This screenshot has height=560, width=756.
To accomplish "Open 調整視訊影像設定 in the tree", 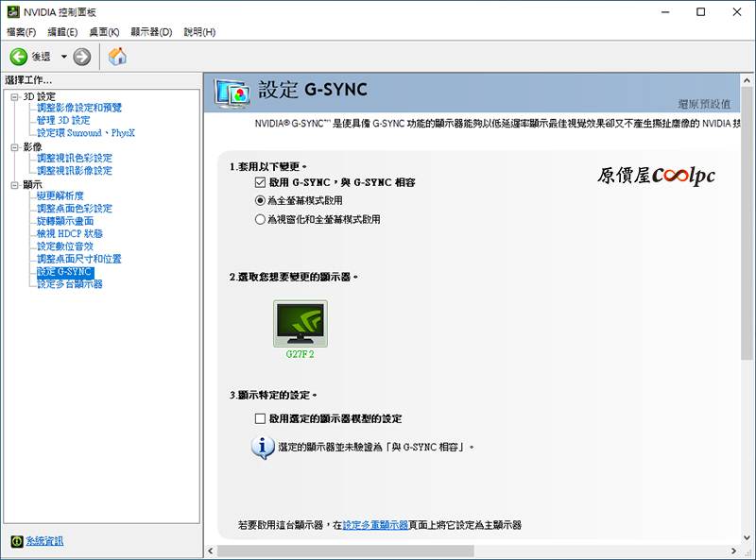I will [75, 170].
